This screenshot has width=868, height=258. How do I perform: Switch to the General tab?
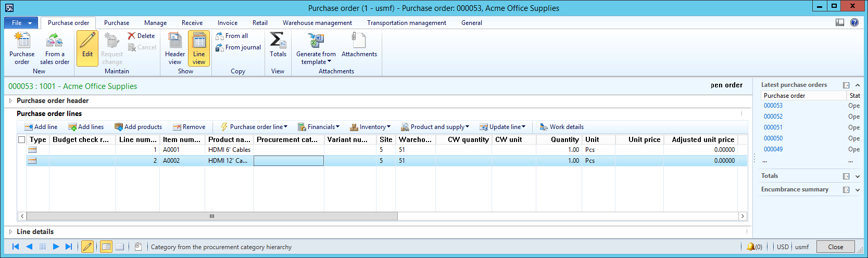pyautogui.click(x=472, y=23)
